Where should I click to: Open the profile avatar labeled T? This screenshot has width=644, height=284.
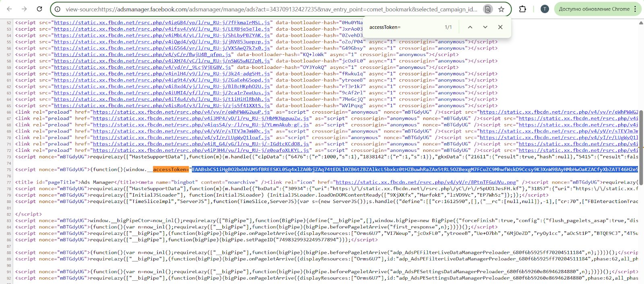tap(545, 9)
